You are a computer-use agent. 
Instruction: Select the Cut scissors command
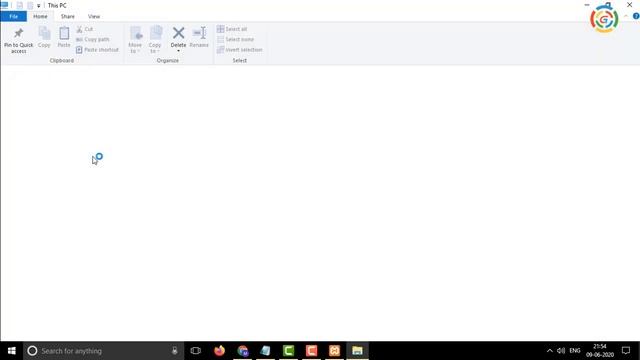(84, 29)
